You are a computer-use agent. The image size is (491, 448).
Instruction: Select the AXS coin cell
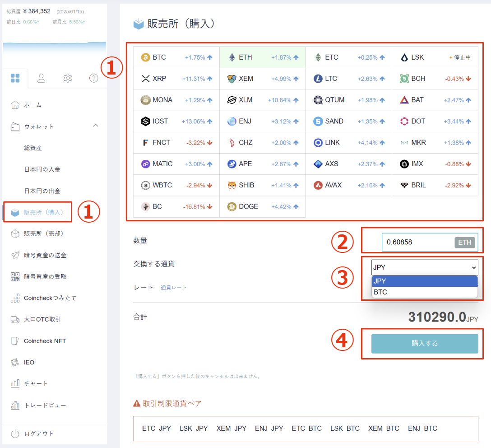349,164
